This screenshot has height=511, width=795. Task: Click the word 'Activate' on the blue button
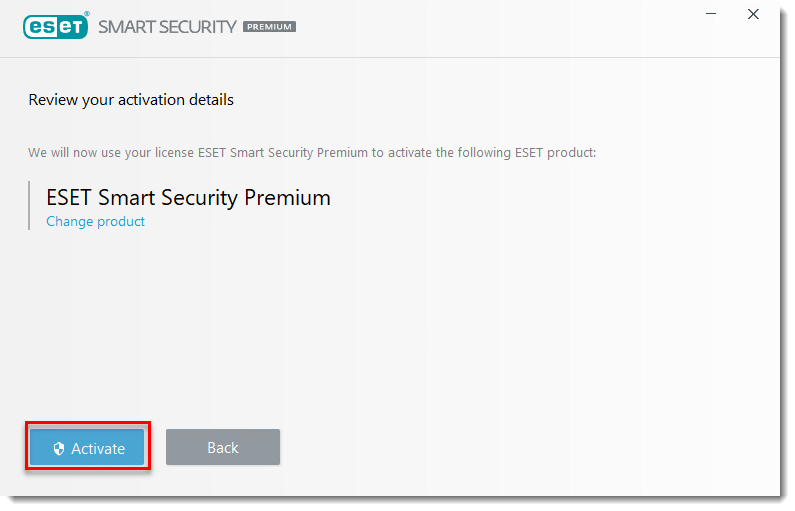(x=98, y=449)
